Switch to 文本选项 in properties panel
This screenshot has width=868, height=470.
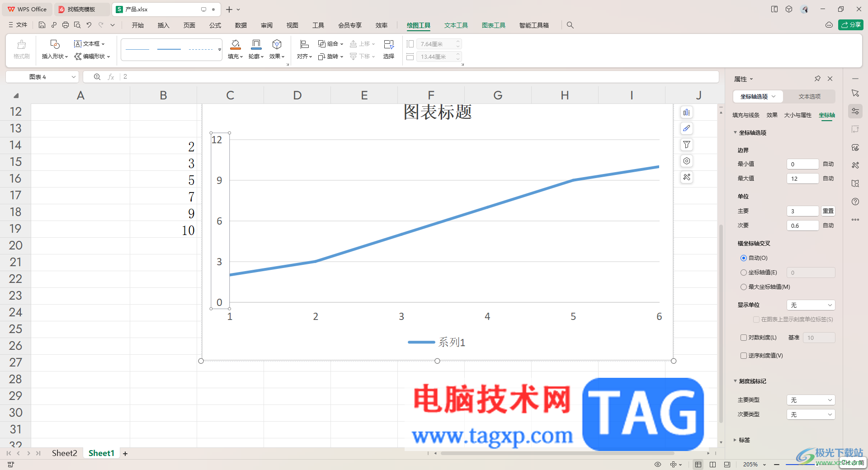click(809, 96)
